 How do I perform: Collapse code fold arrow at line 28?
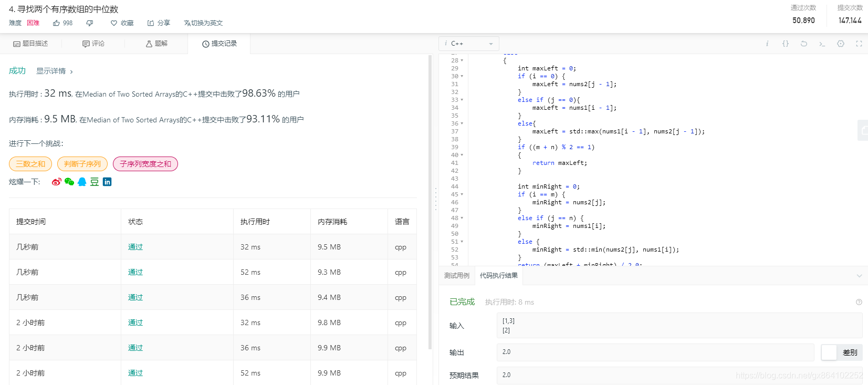[462, 60]
